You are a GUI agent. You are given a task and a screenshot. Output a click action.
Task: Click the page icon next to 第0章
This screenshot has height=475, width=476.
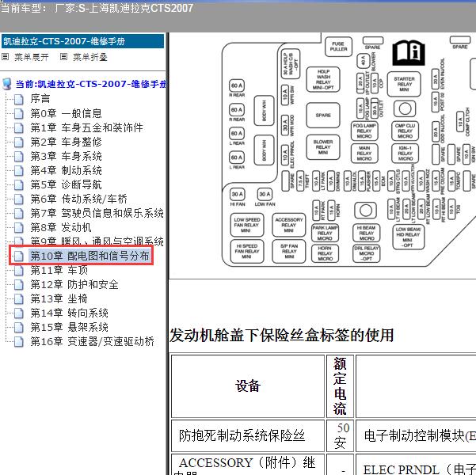click(19, 113)
